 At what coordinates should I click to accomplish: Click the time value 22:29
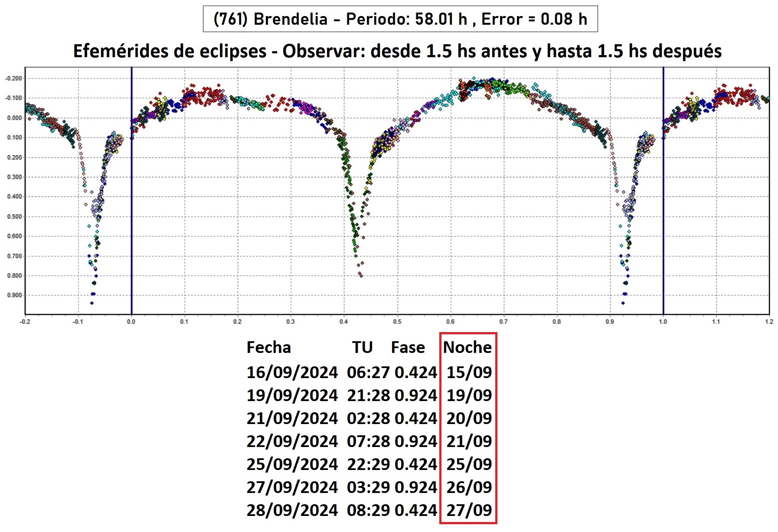369,464
